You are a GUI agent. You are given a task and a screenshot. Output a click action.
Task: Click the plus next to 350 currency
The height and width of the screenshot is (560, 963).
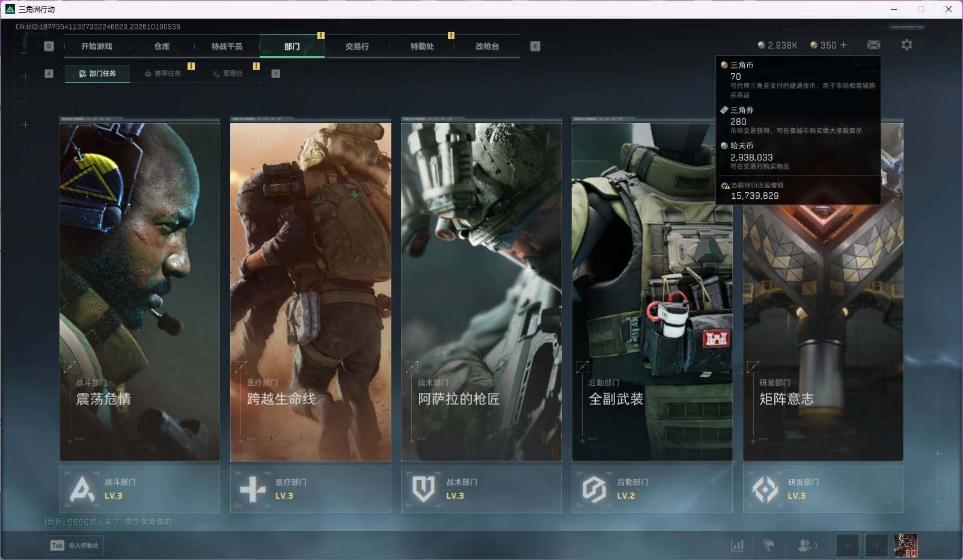[x=843, y=45]
